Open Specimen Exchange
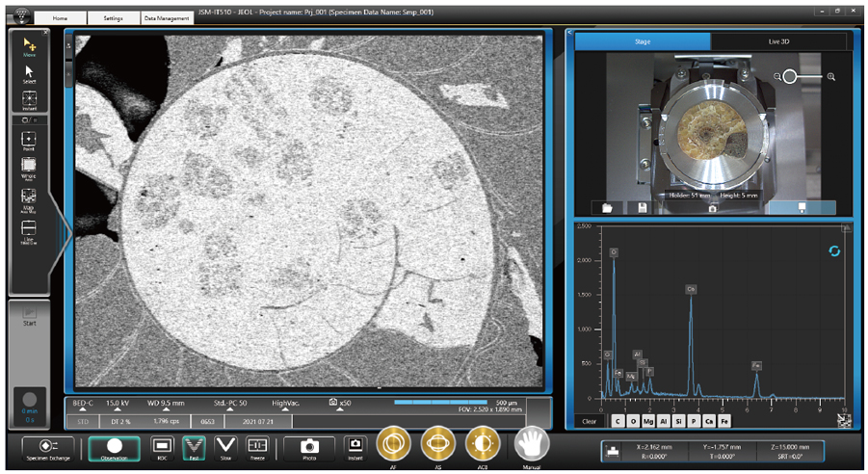 48,447
